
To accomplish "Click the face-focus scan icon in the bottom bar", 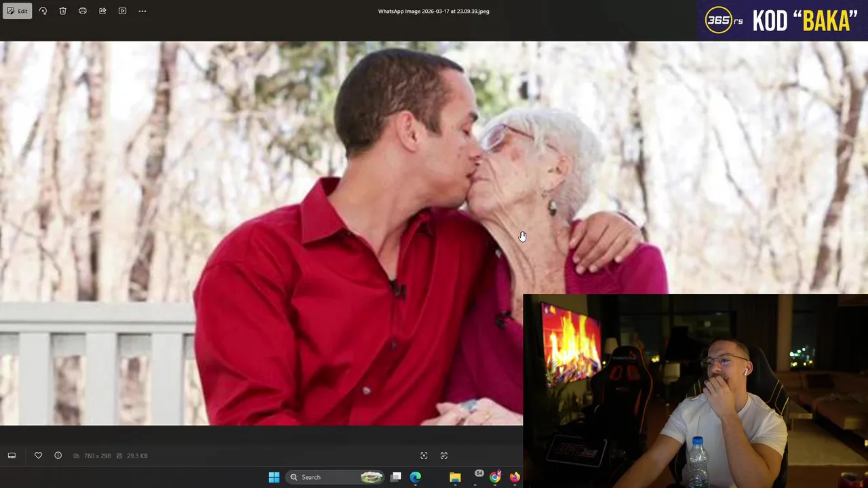I will (x=424, y=455).
